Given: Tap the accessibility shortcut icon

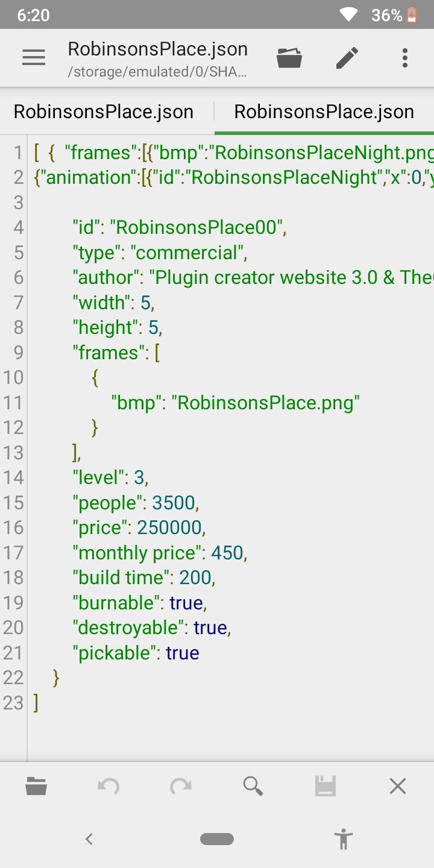Looking at the screenshot, I should 344,839.
